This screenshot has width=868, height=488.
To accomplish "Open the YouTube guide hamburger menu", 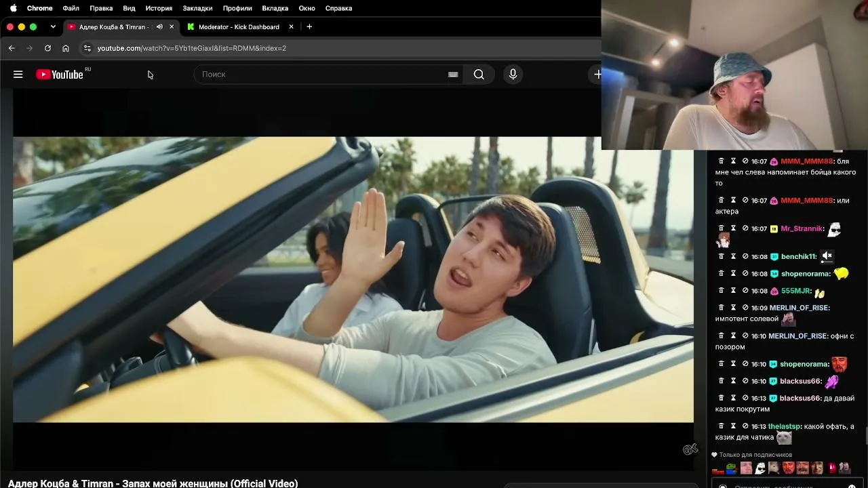I will tap(18, 75).
